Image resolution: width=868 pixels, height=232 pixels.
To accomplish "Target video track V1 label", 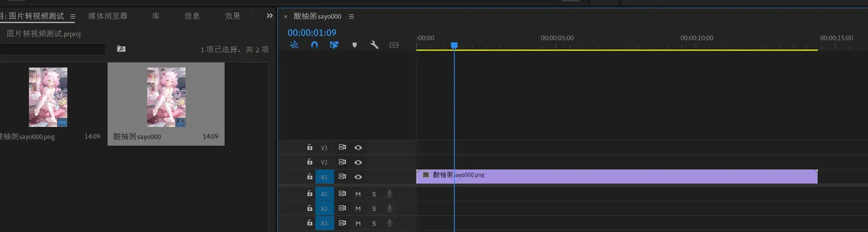I will 324,177.
